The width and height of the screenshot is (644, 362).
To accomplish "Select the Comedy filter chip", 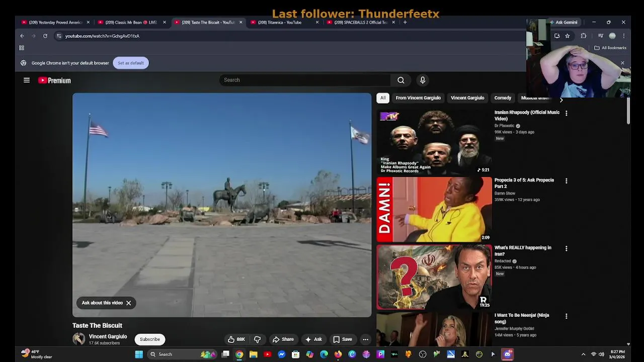I will [x=503, y=98].
